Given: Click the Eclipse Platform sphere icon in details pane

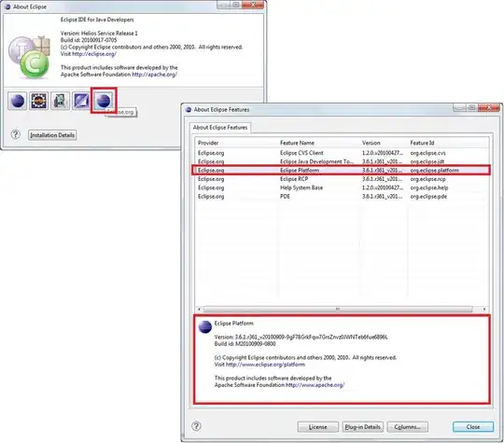Looking at the screenshot, I should pyautogui.click(x=205, y=326).
